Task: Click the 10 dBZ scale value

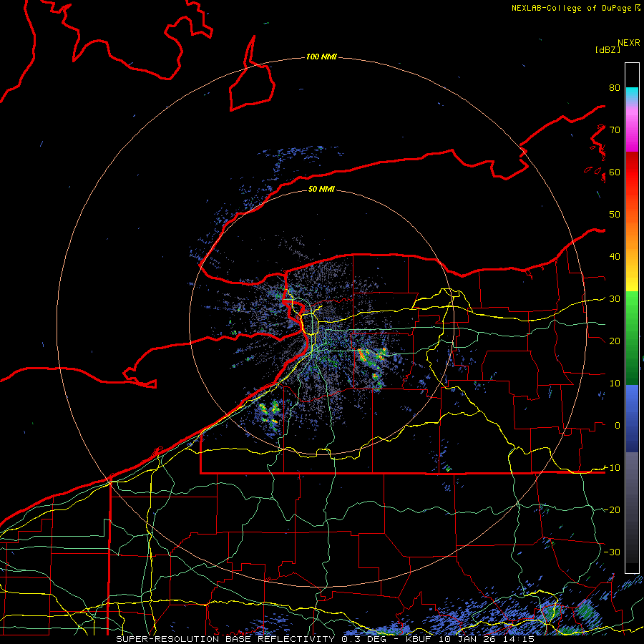Action: point(615,384)
